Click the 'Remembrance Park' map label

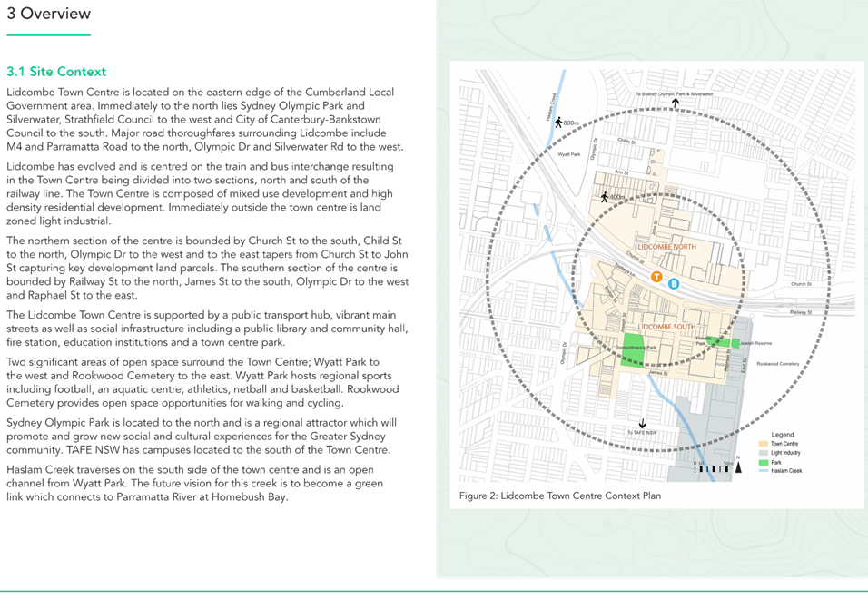tap(636, 348)
